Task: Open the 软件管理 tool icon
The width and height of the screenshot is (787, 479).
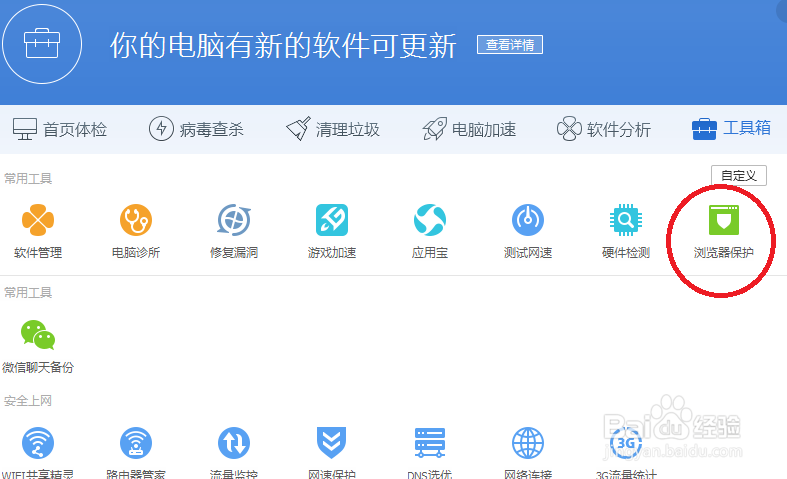Action: 38,220
